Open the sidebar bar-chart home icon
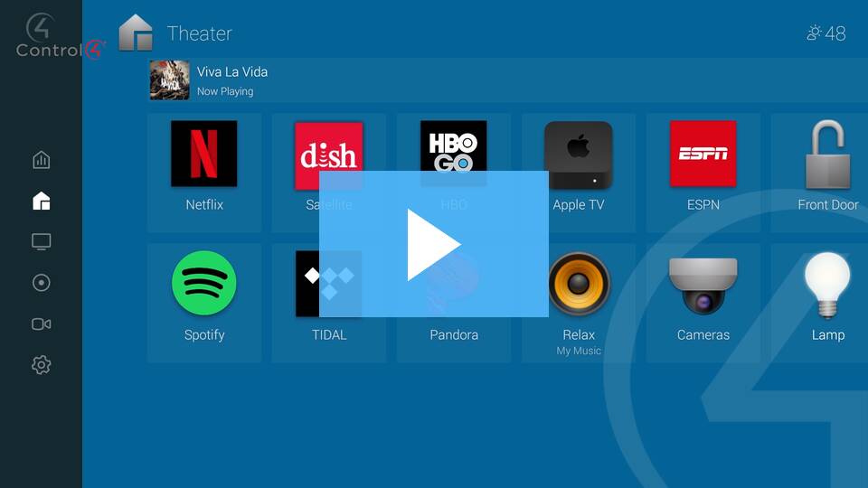The width and height of the screenshot is (868, 488). 41,160
